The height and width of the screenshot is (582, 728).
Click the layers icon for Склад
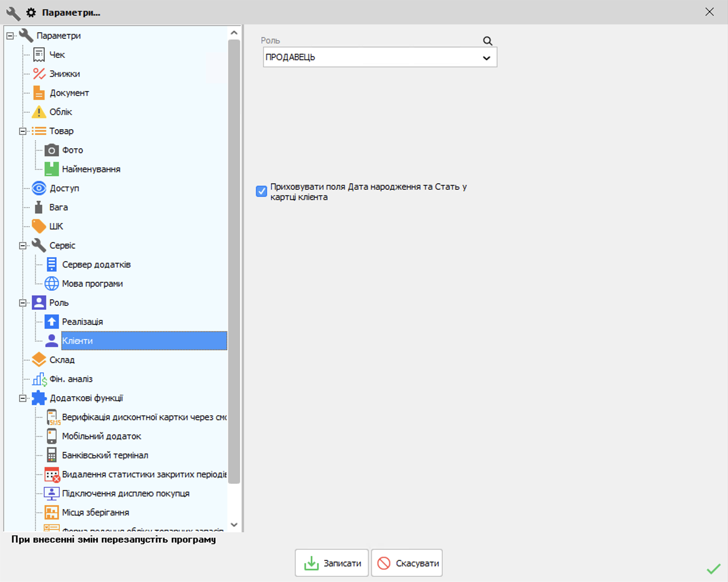tap(39, 359)
